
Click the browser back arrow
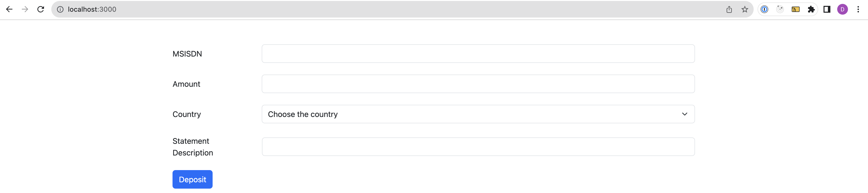coord(10,10)
